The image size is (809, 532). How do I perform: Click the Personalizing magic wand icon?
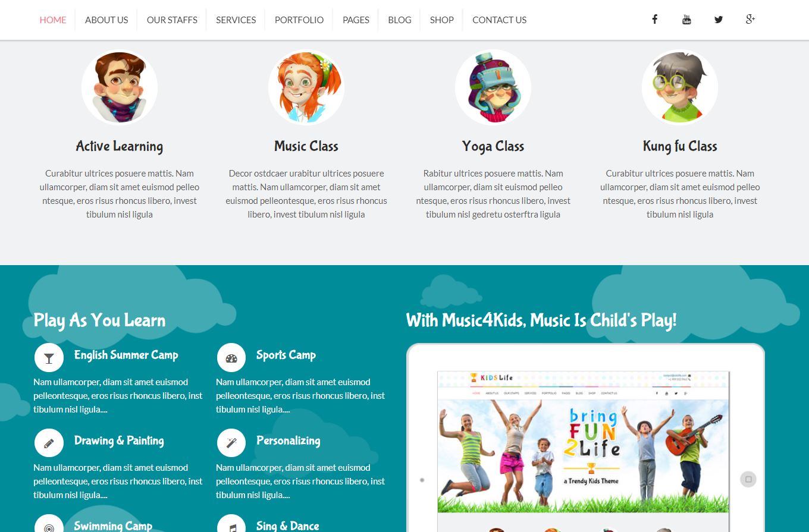point(231,443)
